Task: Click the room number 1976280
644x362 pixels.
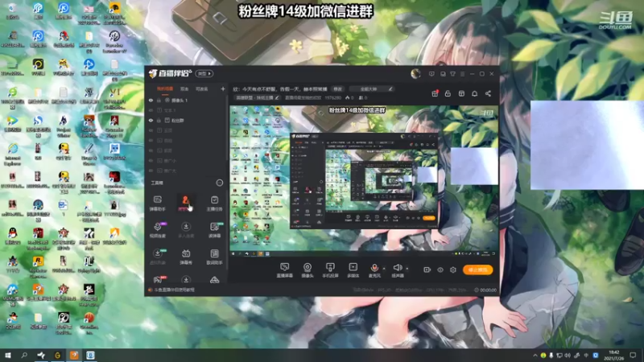Action: click(x=332, y=97)
